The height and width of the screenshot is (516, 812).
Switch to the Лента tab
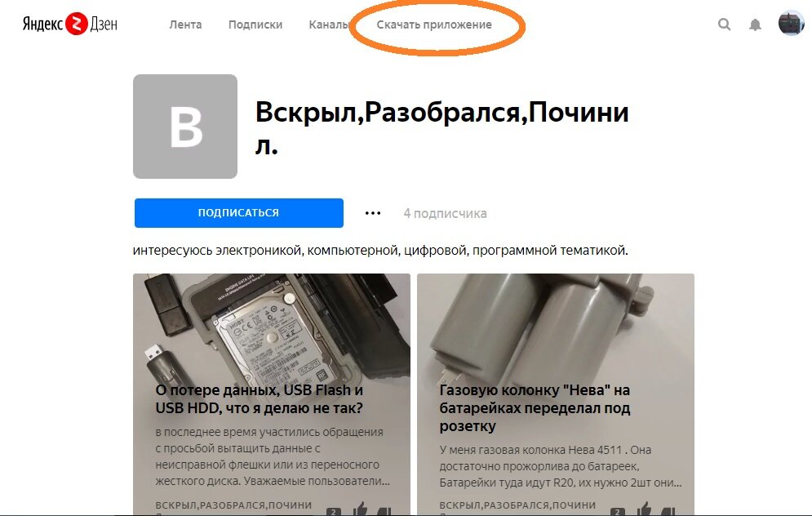[185, 24]
